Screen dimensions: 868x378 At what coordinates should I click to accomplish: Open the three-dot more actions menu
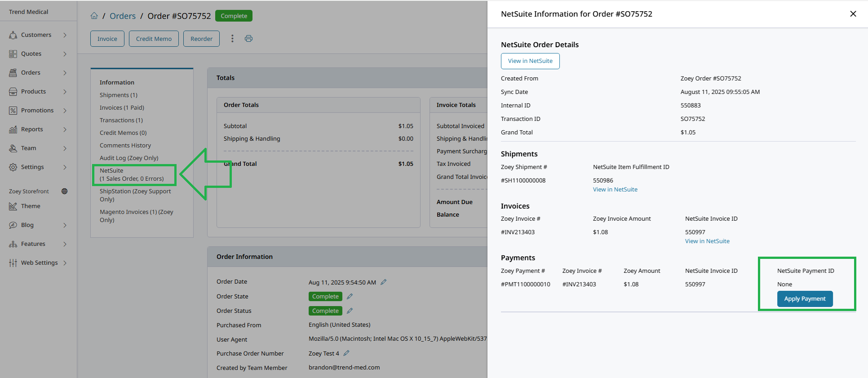pyautogui.click(x=232, y=39)
